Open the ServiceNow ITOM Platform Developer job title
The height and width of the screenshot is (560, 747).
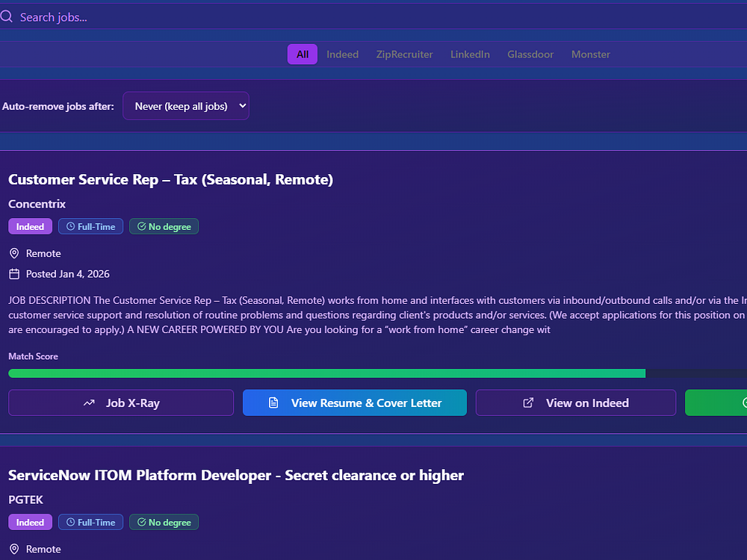pyautogui.click(x=236, y=475)
